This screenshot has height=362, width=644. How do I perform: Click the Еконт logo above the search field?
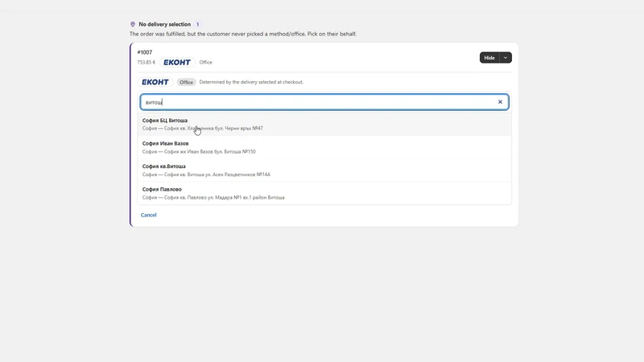click(155, 82)
